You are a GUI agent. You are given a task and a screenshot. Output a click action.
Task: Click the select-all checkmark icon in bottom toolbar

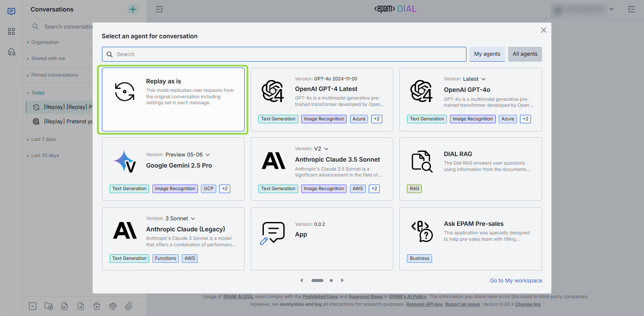click(x=32, y=306)
